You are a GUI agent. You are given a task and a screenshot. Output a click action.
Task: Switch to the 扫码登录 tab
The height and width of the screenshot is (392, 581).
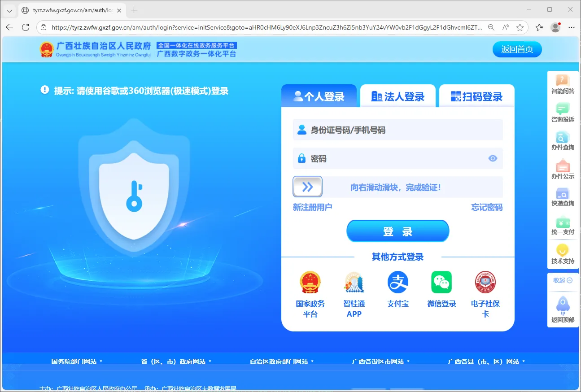476,96
